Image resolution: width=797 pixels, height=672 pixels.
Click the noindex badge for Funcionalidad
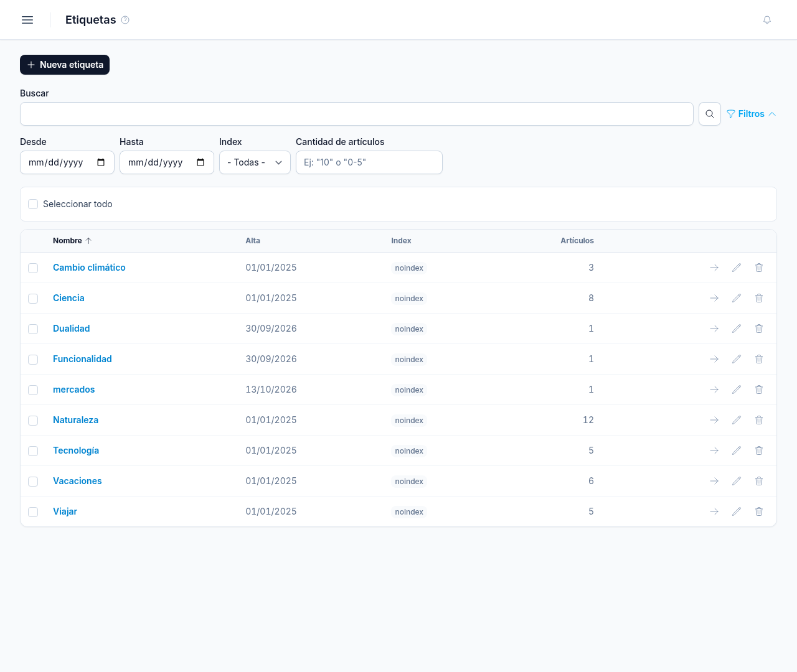pos(409,360)
